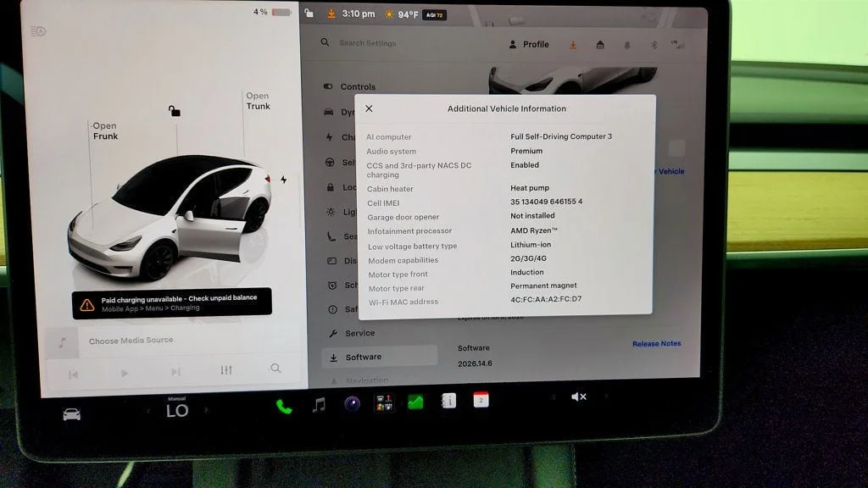Tap the top-bar lock icon
Viewport: 868px width, 488px height.
[309, 13]
